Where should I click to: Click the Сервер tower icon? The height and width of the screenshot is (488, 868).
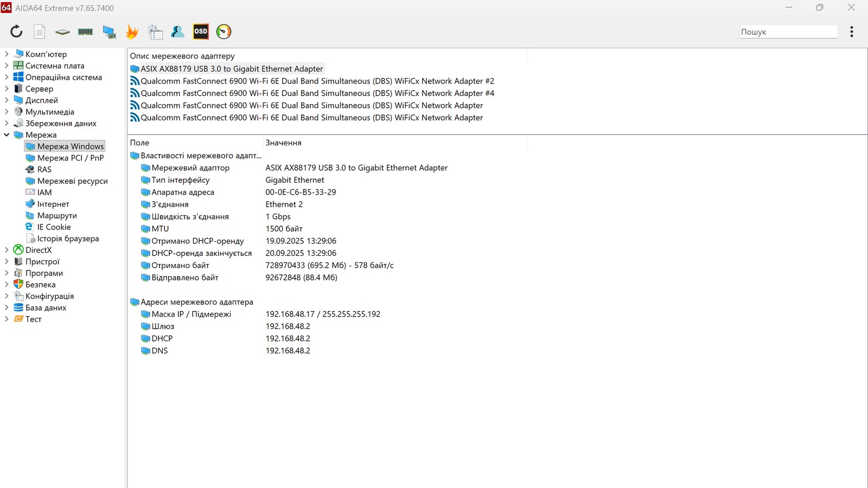point(18,88)
